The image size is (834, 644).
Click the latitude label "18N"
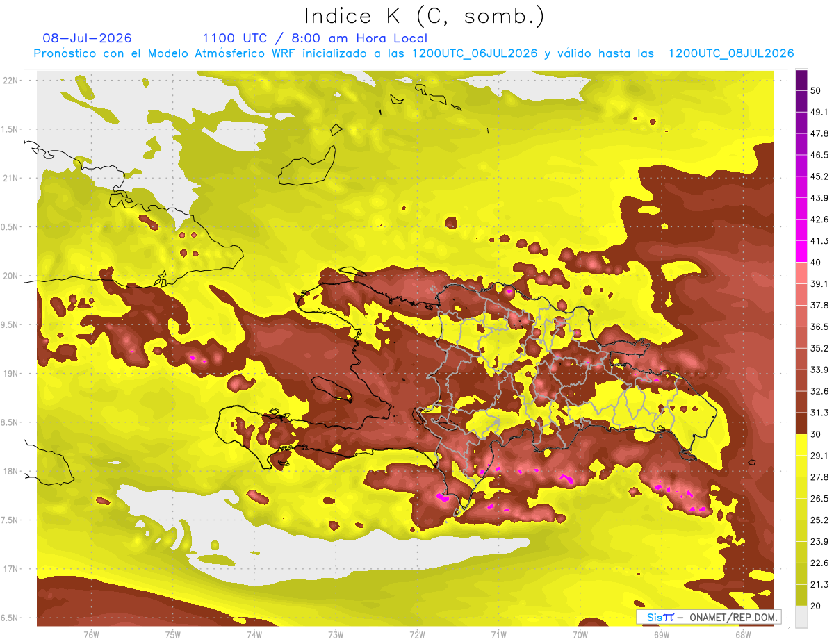[11, 471]
